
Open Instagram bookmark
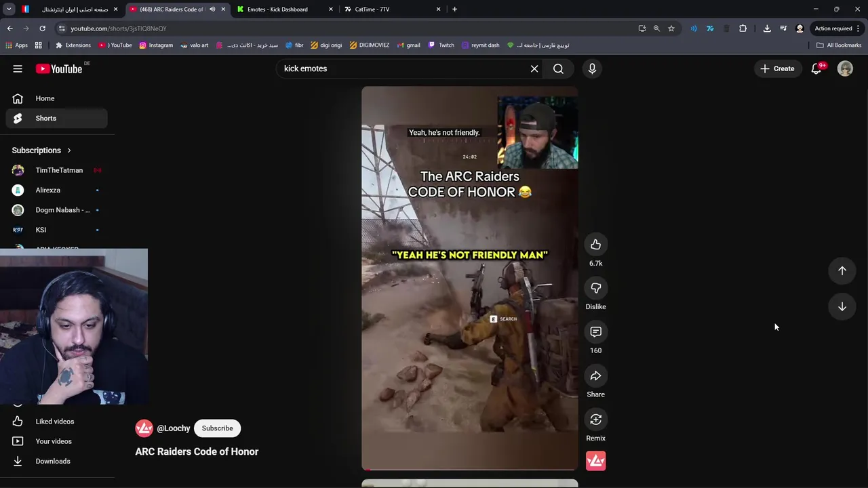click(156, 45)
